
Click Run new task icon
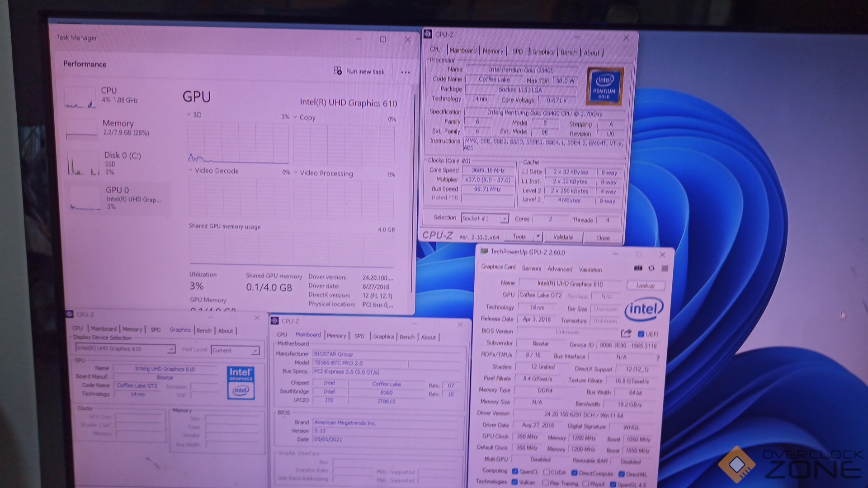338,70
